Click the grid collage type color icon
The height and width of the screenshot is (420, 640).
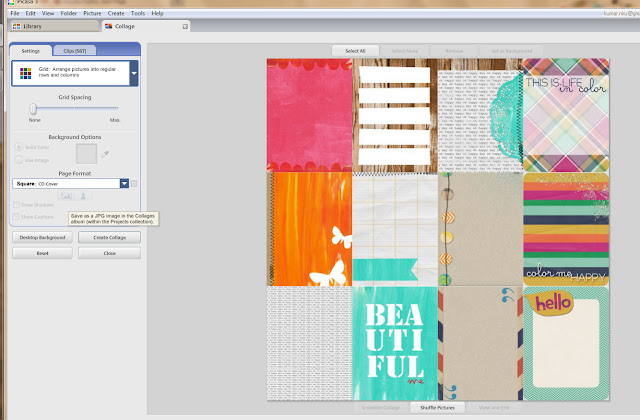coord(23,72)
